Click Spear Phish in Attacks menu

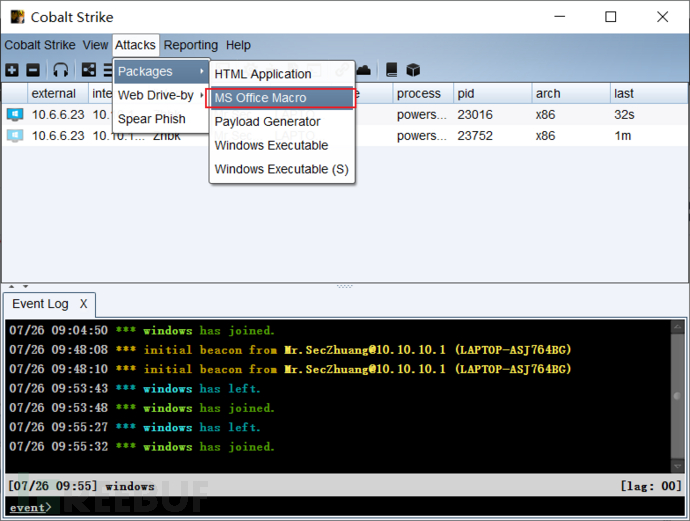point(152,119)
